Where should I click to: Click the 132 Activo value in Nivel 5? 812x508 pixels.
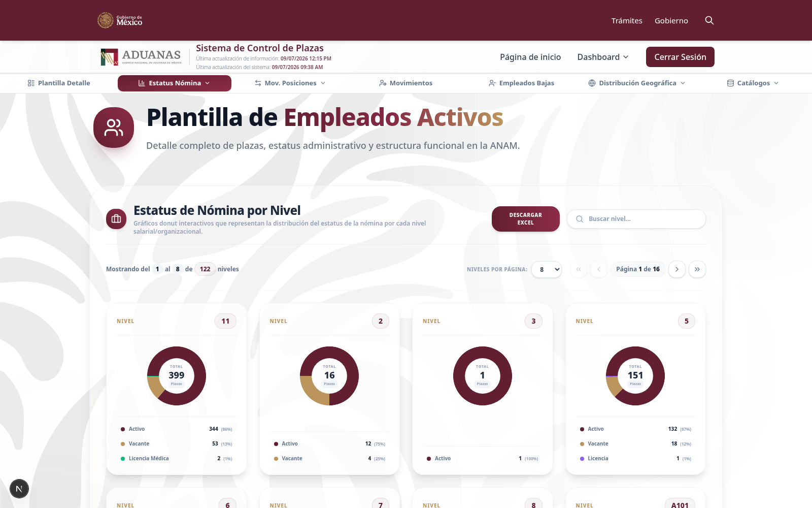[x=672, y=429]
